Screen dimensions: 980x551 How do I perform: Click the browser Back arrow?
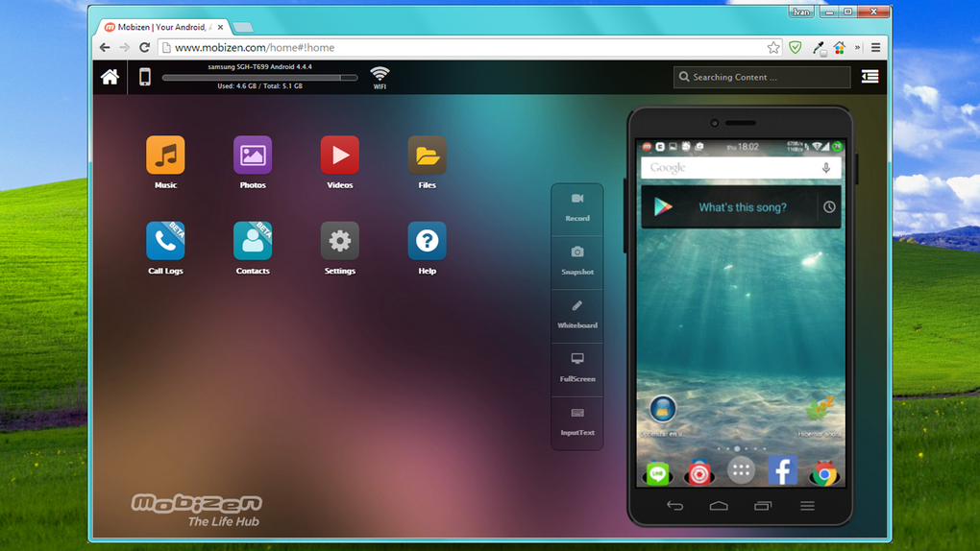(105, 47)
